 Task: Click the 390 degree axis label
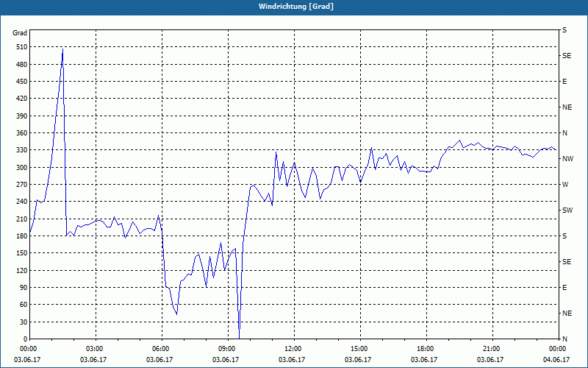22,116
